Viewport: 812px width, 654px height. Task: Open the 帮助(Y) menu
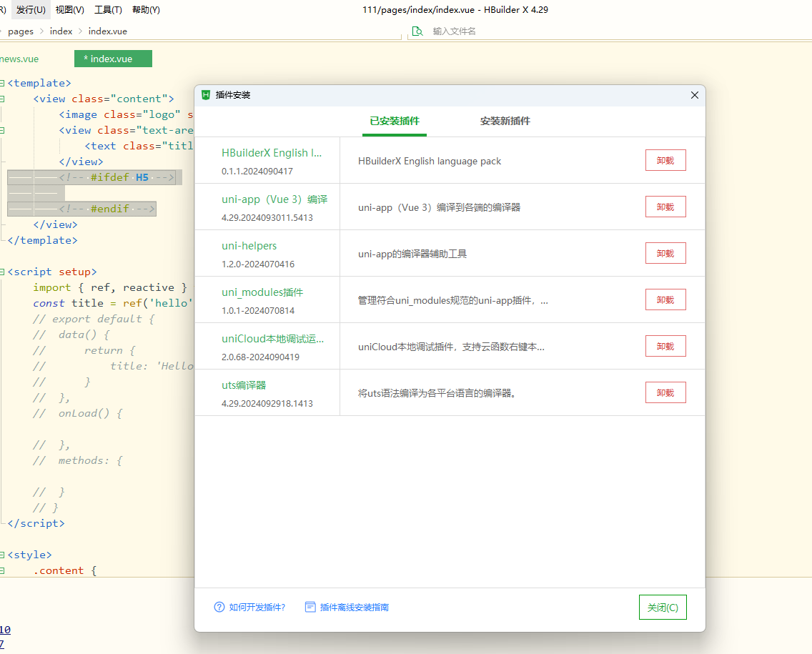[x=146, y=10]
